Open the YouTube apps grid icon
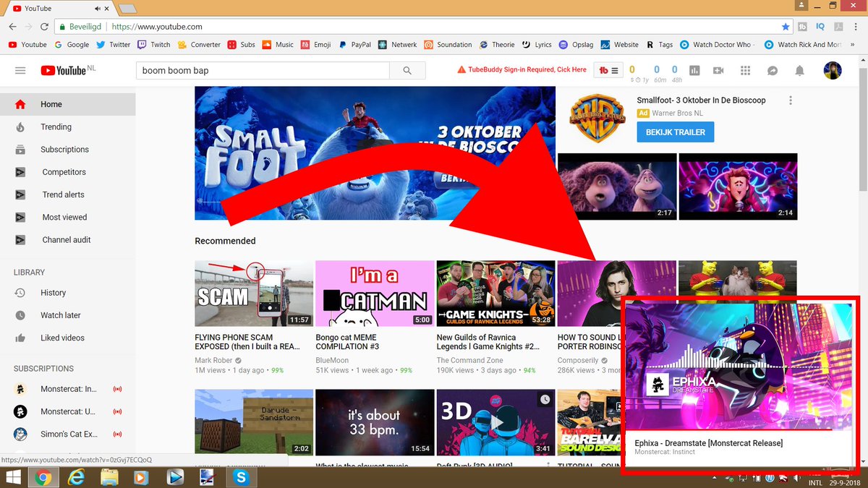The image size is (868, 488). click(746, 70)
